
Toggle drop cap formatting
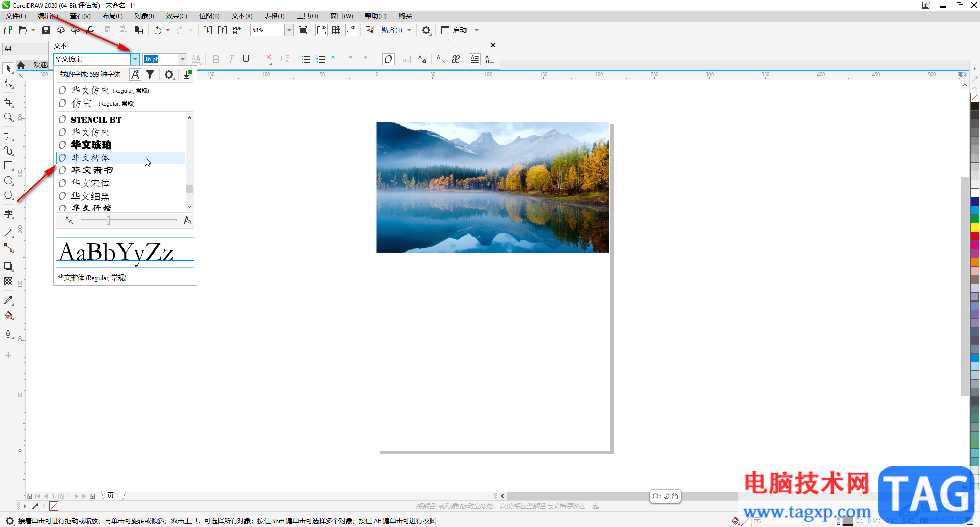(x=335, y=59)
